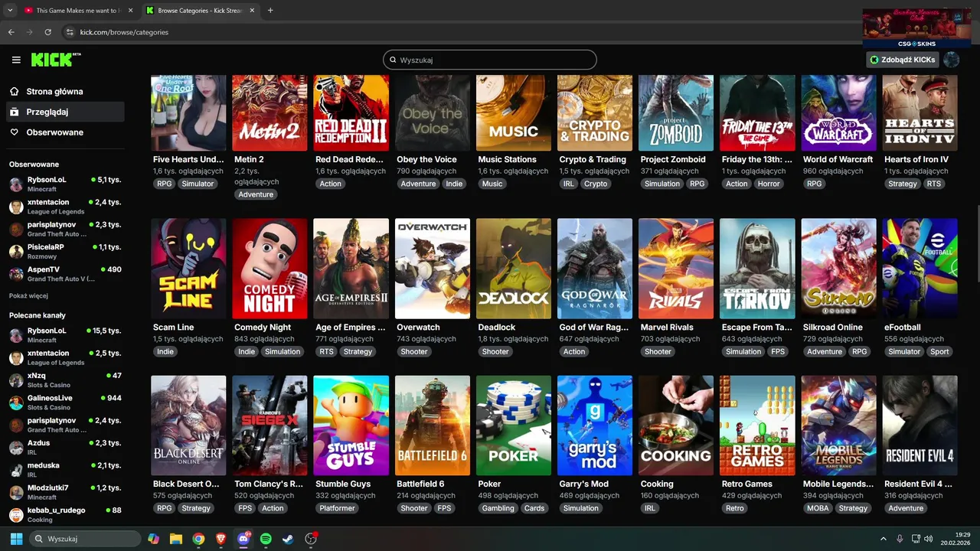Screen dimensions: 980x551
Task: Click the Sport tag under eFootball
Action: point(939,351)
